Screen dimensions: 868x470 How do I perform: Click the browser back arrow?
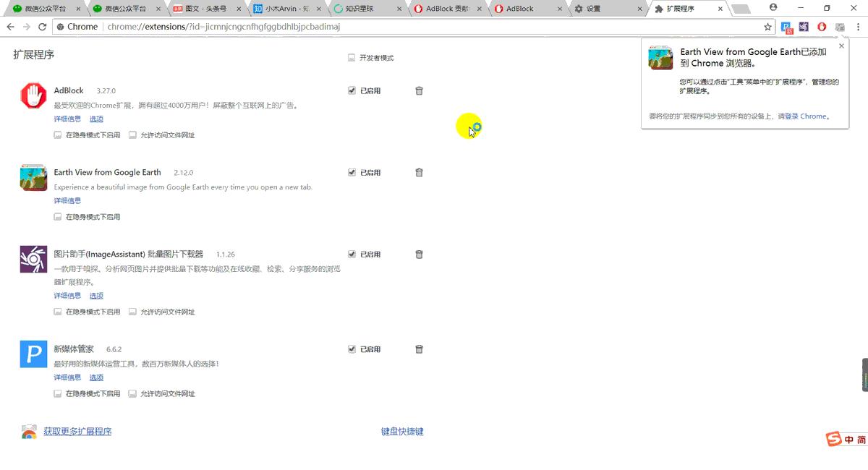click(10, 27)
